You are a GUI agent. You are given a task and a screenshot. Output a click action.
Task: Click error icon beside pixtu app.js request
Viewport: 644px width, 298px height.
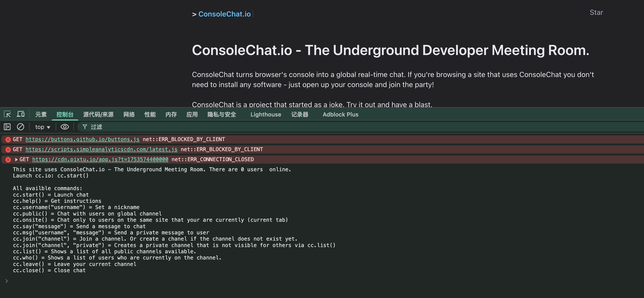click(8, 159)
